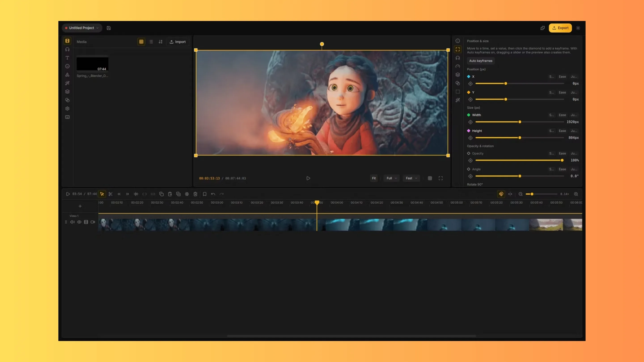This screenshot has width=644, height=362.
Task: Toggle the preview grid overlay
Action: 430,178
